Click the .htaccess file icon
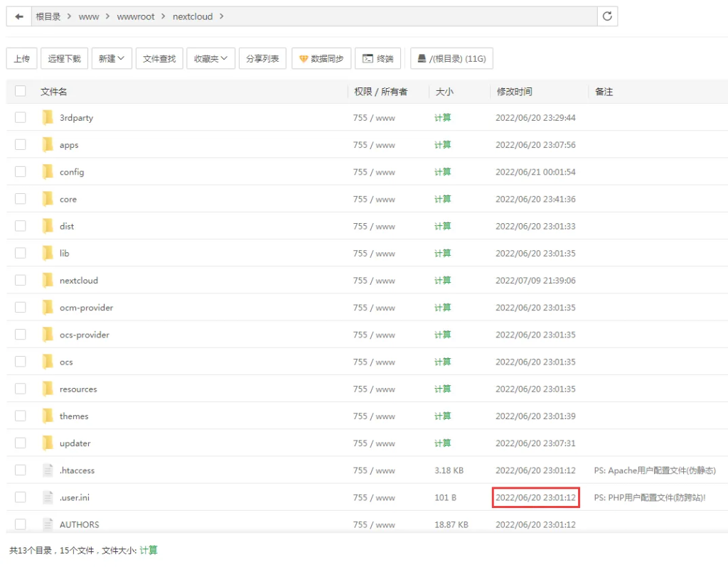Screen dimensions: 728x567 tap(48, 470)
